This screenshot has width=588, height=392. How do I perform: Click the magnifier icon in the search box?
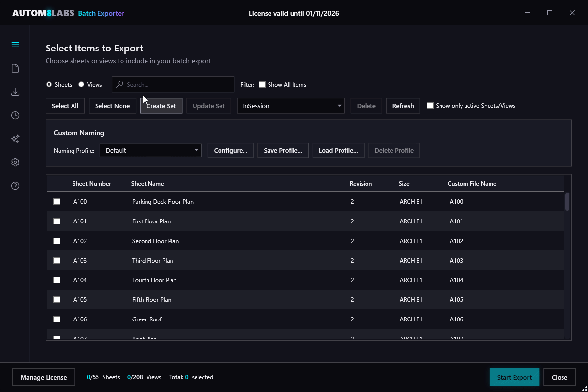[x=119, y=84]
